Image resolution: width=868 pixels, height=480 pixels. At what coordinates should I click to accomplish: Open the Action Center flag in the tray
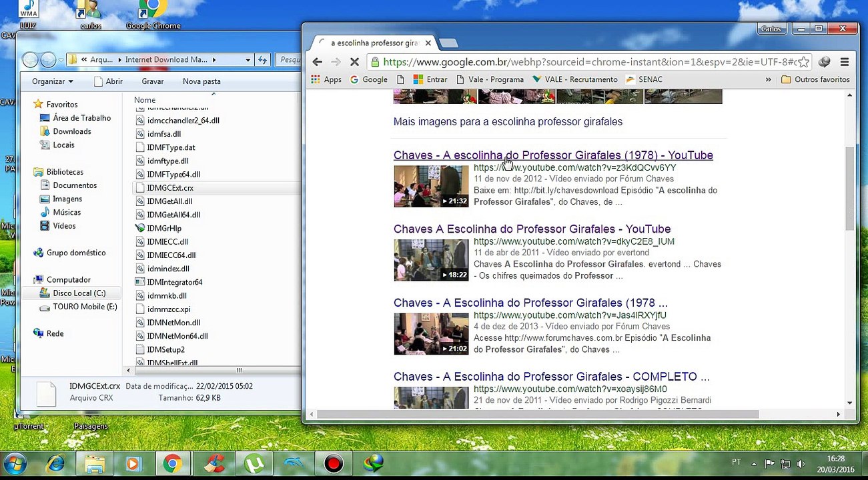pos(769,463)
